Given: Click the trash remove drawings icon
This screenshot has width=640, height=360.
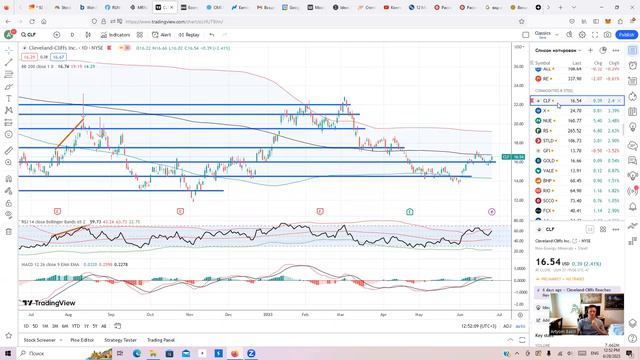Looking at the screenshot, I should tap(9, 231).
